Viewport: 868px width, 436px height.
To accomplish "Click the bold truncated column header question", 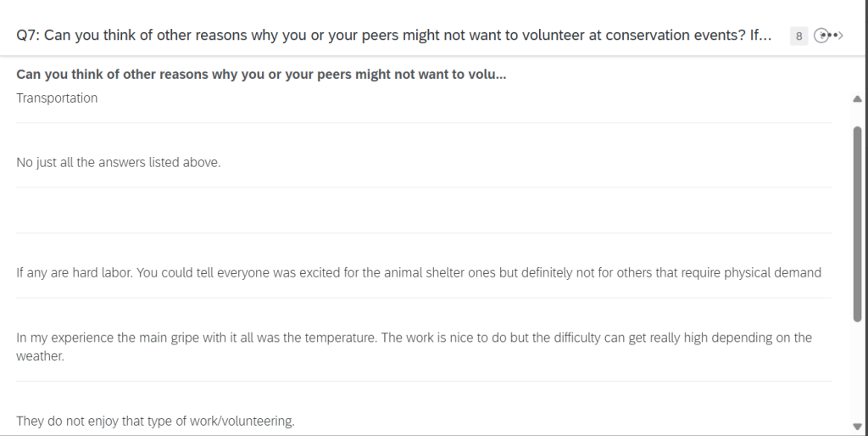I will (x=261, y=75).
